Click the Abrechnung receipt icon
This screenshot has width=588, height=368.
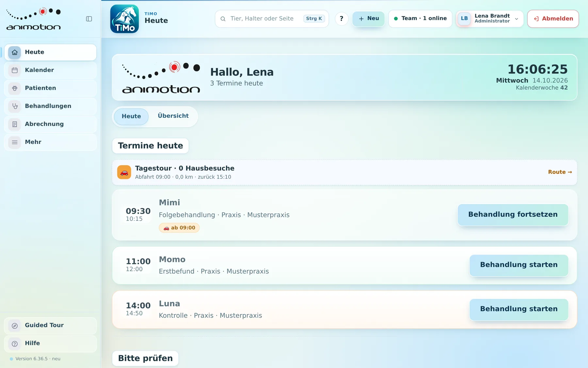[15, 124]
